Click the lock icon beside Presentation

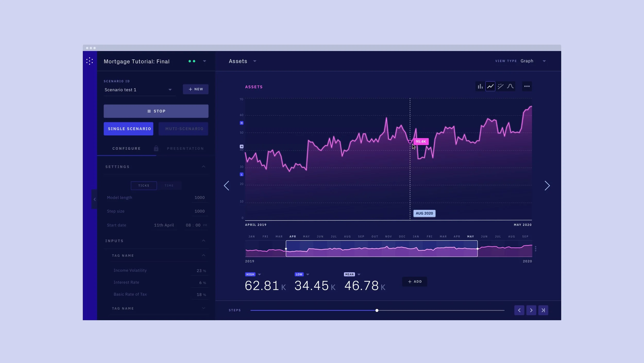coord(156,148)
